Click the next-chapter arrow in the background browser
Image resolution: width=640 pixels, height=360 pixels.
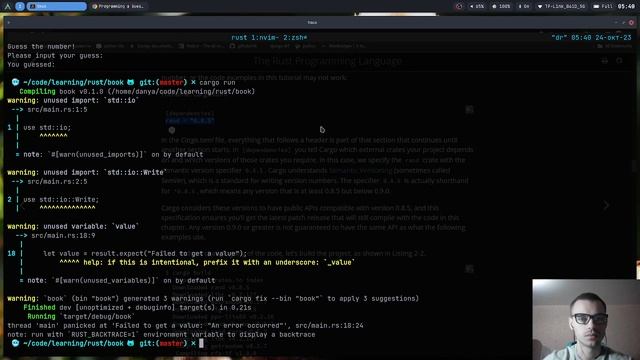tap(606, 205)
